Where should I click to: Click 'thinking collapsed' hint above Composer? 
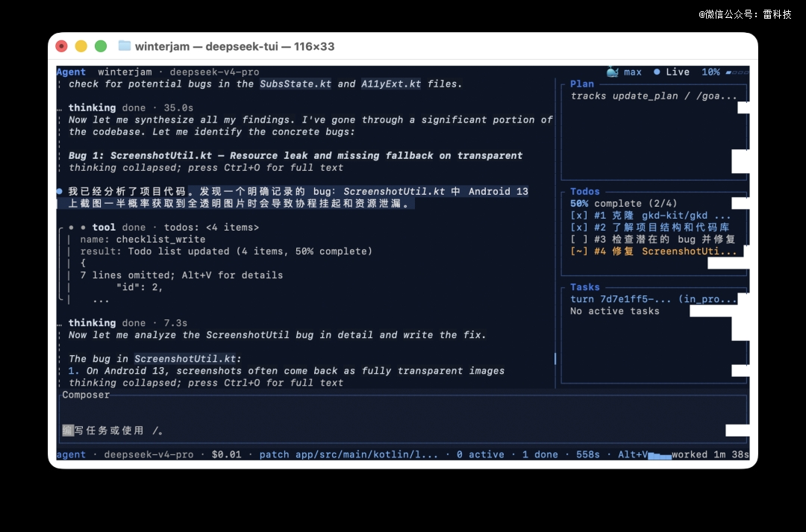206,383
